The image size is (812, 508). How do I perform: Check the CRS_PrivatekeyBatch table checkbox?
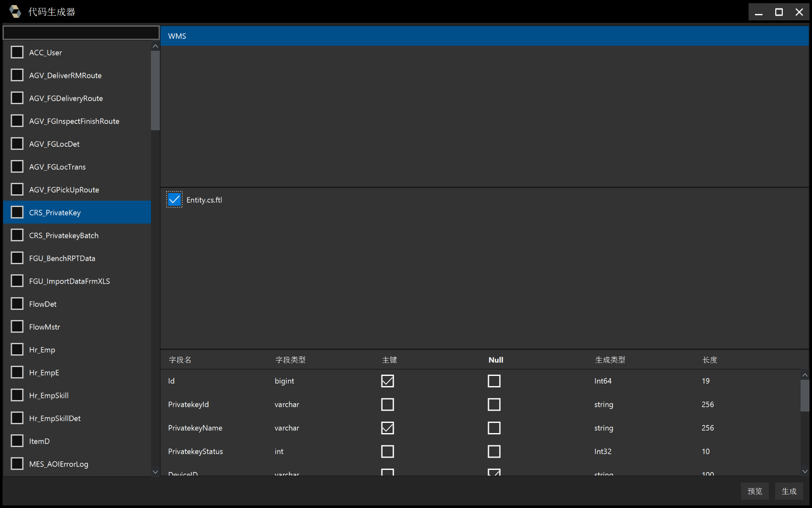(17, 235)
